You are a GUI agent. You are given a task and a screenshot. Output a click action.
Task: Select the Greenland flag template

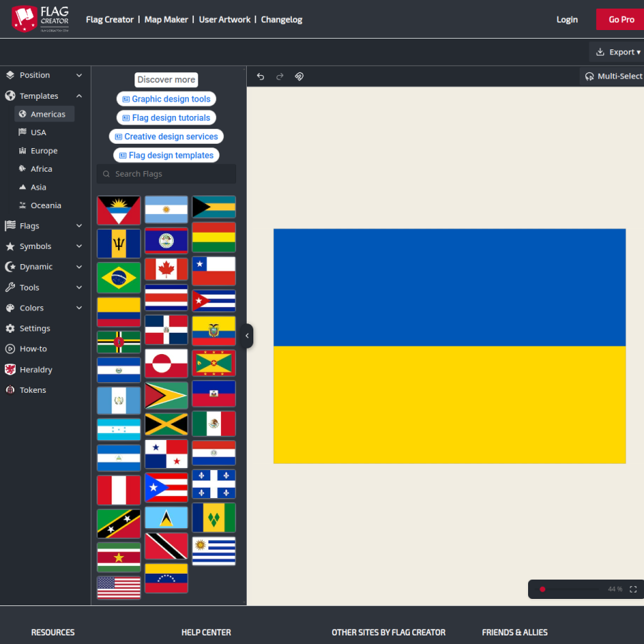click(166, 363)
